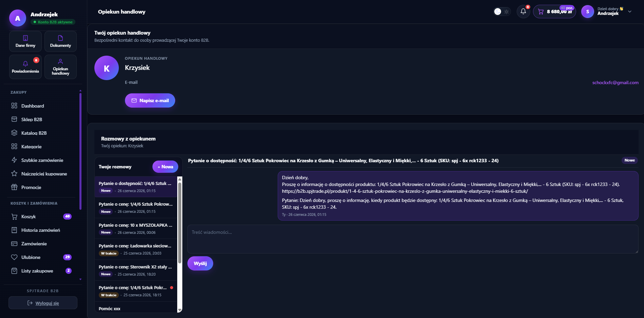Click the Treść wiadomości message field
This screenshot has height=318, width=644.
[413, 239]
